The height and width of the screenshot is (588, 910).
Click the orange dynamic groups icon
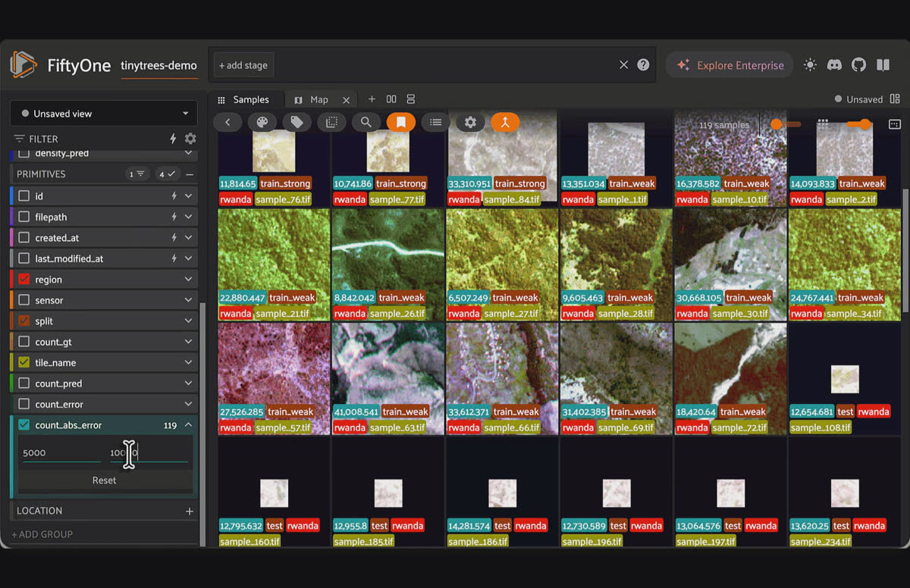pyautogui.click(x=505, y=122)
